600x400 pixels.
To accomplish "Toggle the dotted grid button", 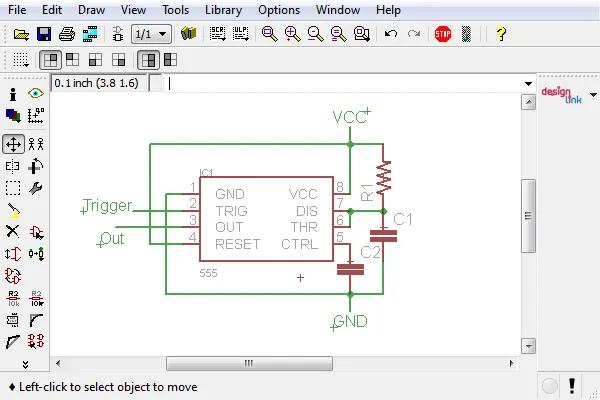I will pyautogui.click(x=20, y=60).
